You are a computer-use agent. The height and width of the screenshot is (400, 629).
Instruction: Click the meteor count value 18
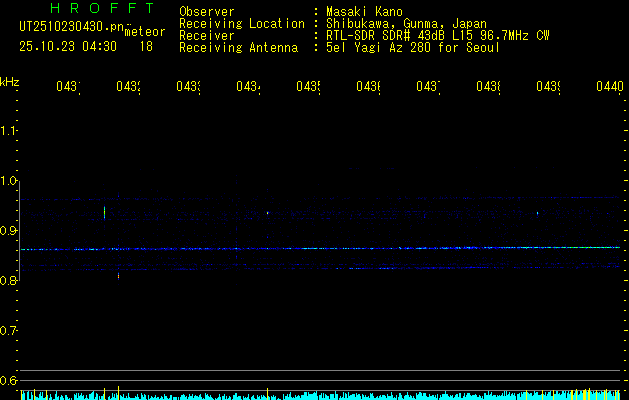146,46
